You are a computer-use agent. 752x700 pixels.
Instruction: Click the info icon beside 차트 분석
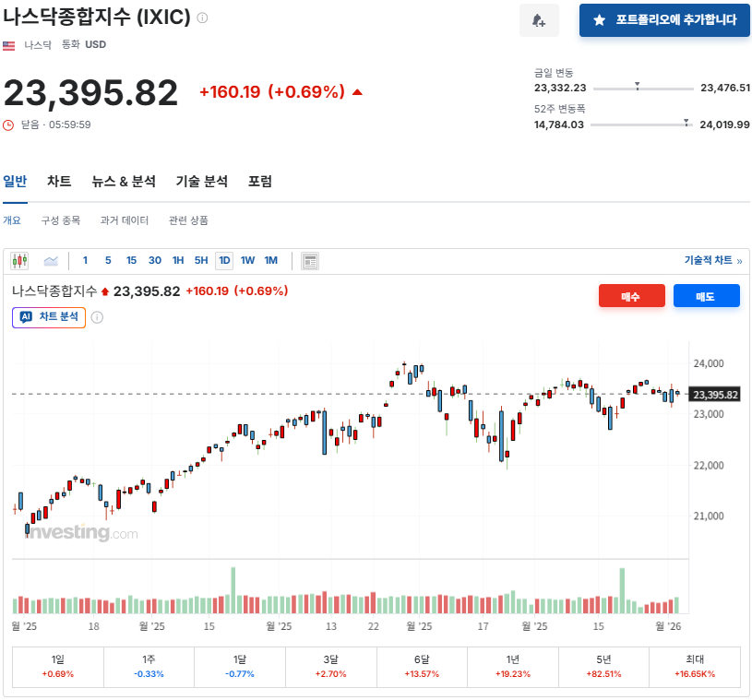97,317
